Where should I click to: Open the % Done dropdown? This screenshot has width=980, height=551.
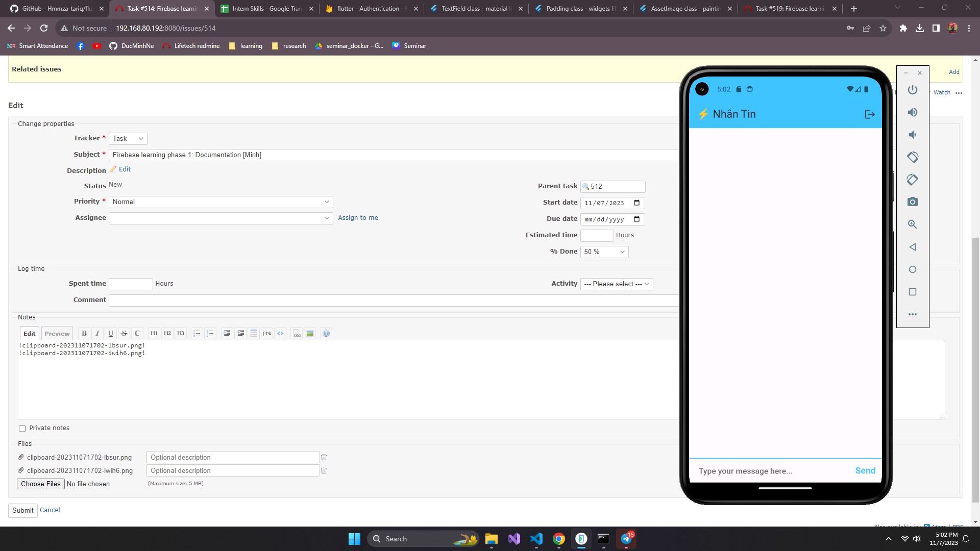604,252
